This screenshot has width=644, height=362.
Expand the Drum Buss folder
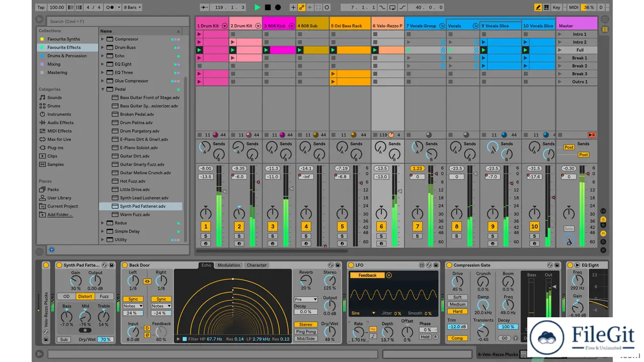[x=103, y=47]
